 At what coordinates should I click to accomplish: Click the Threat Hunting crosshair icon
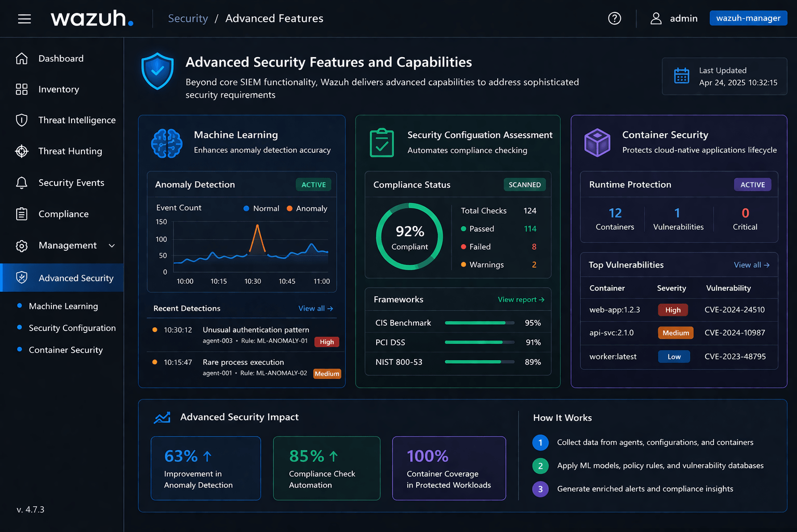22,151
